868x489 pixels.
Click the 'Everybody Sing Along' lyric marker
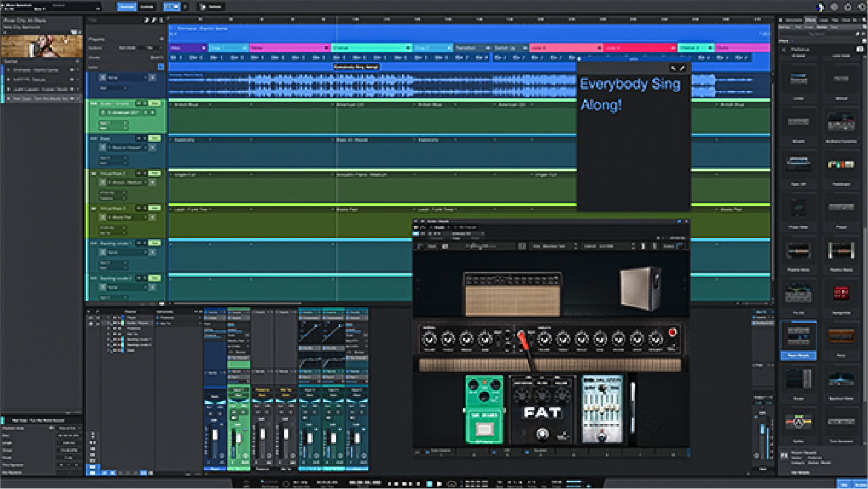(x=356, y=66)
